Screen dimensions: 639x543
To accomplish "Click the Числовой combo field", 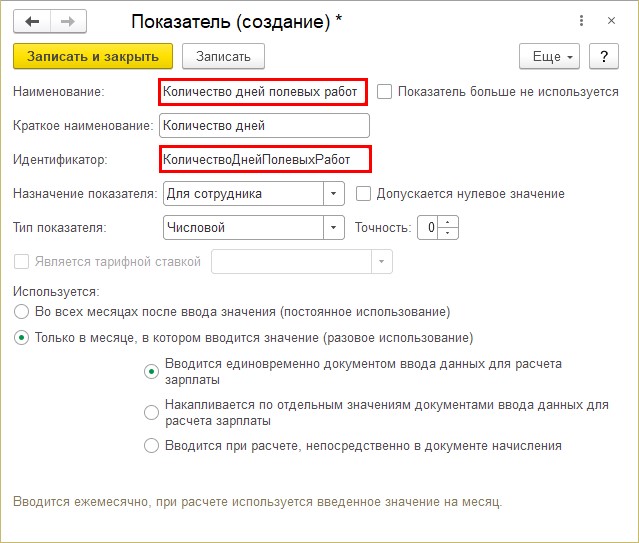I will [x=243, y=227].
